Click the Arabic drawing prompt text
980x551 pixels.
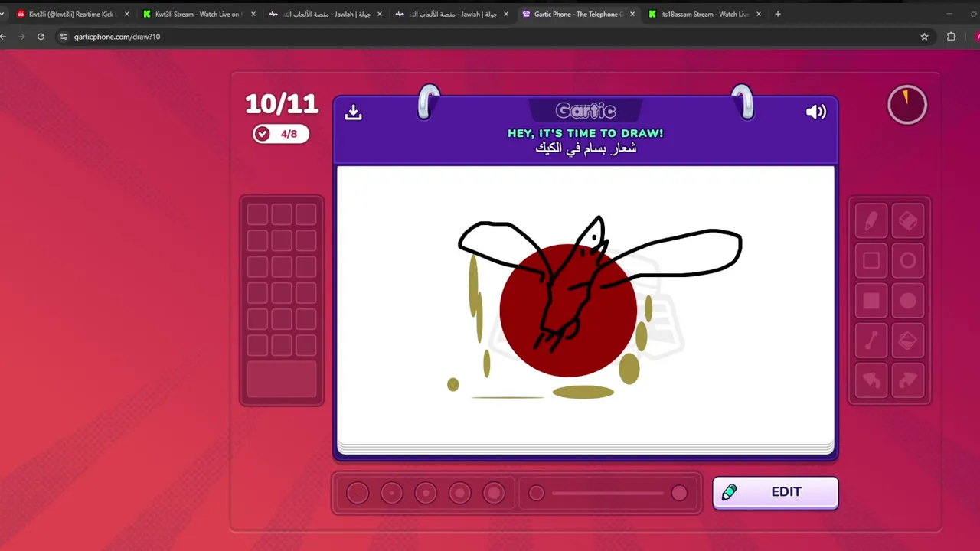coord(586,148)
